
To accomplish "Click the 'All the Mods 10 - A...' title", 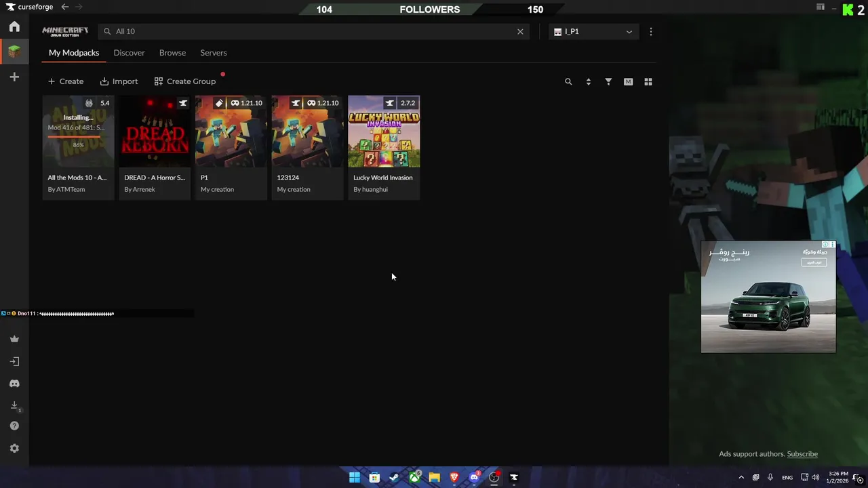I will [77, 178].
